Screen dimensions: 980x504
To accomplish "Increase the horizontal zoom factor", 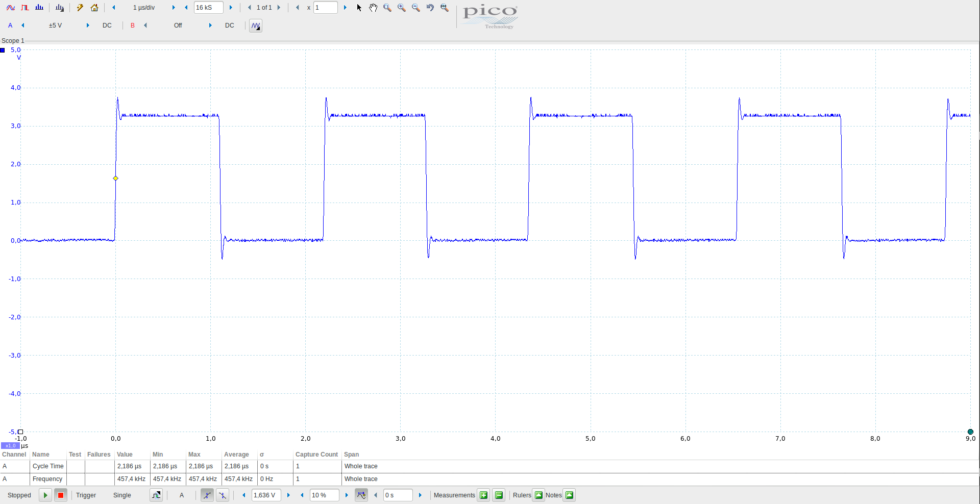I will (345, 8).
